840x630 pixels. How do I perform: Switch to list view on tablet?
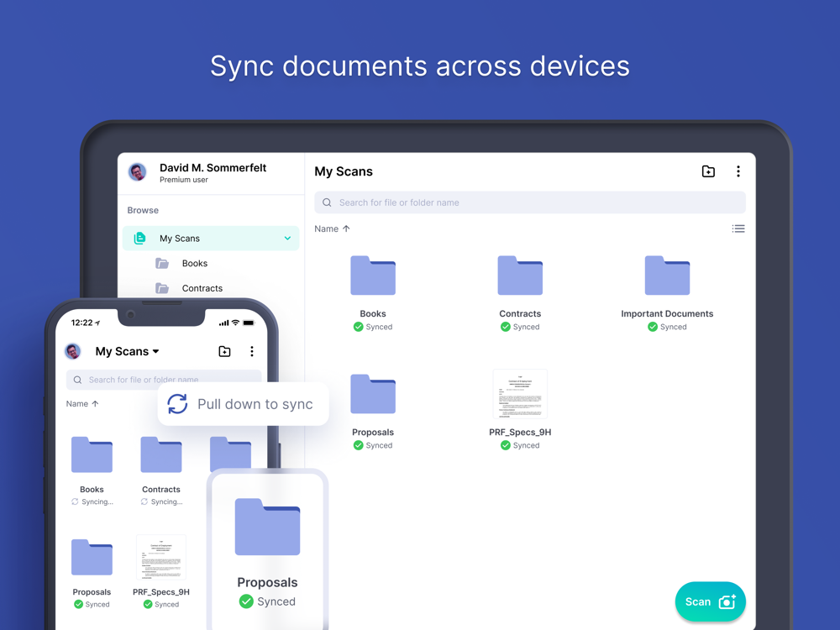click(x=738, y=228)
